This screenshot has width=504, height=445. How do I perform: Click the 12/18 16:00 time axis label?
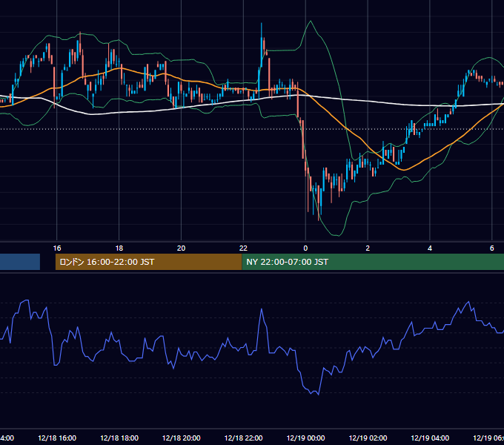(x=57, y=438)
